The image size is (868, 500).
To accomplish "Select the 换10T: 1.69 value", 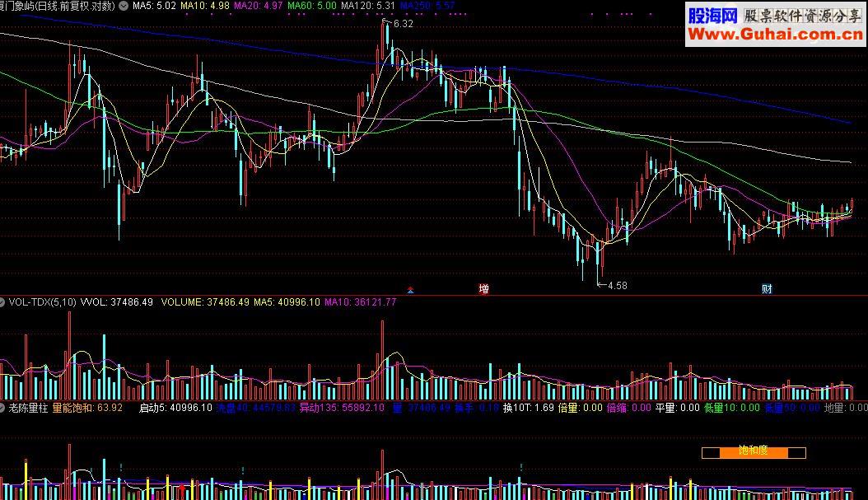I will tap(529, 408).
